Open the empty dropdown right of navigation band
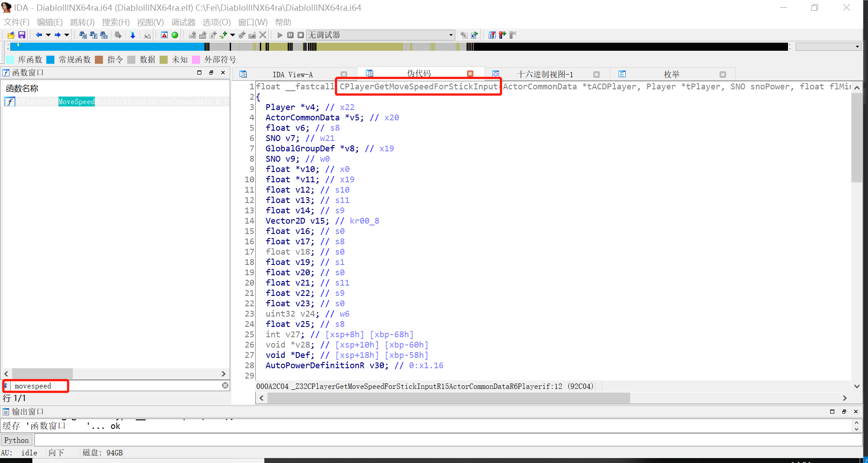 coord(828,47)
